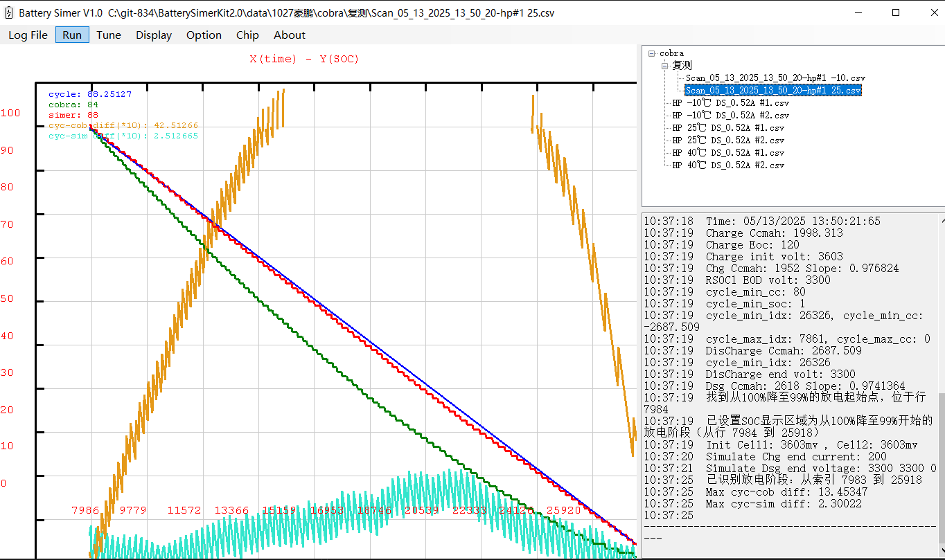
Task: Click the x-axis label 25920
Action: pyautogui.click(x=563, y=510)
